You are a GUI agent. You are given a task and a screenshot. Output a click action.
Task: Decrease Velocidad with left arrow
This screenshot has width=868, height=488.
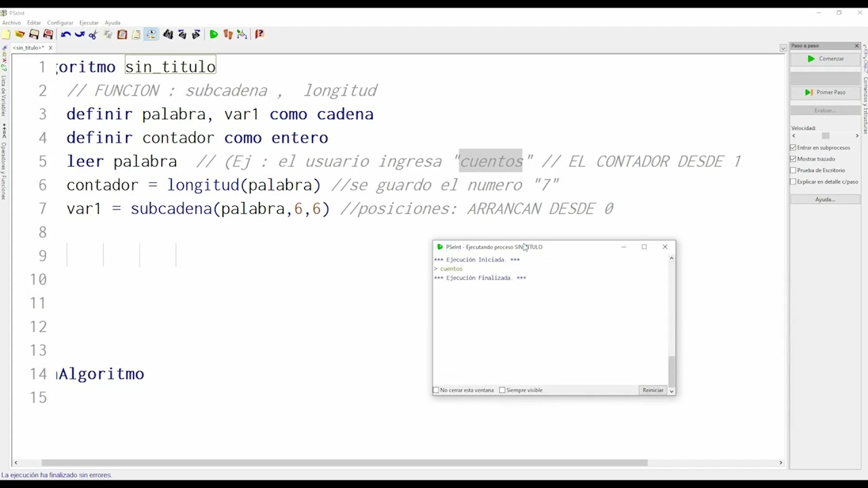coord(793,136)
